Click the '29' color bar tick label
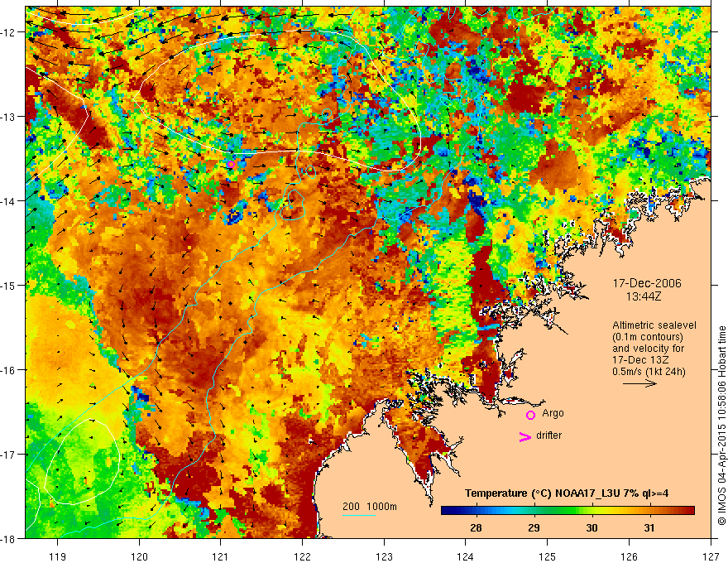The height and width of the screenshot is (563, 728). click(534, 527)
